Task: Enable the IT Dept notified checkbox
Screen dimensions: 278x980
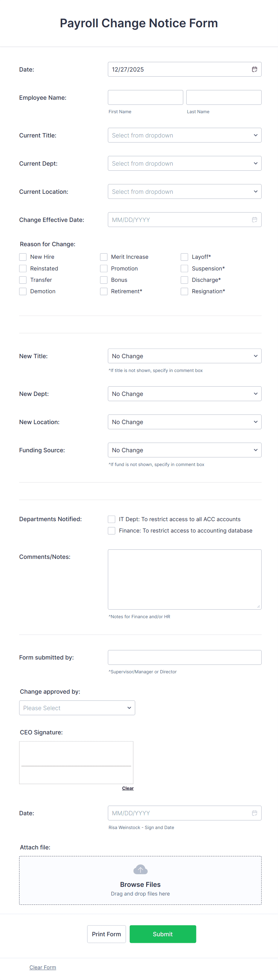Action: 111,519
